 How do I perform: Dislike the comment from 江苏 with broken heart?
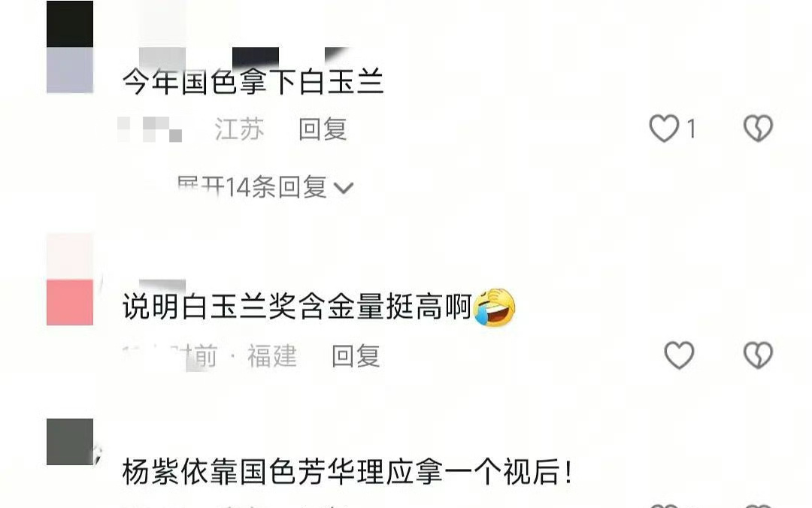(758, 129)
